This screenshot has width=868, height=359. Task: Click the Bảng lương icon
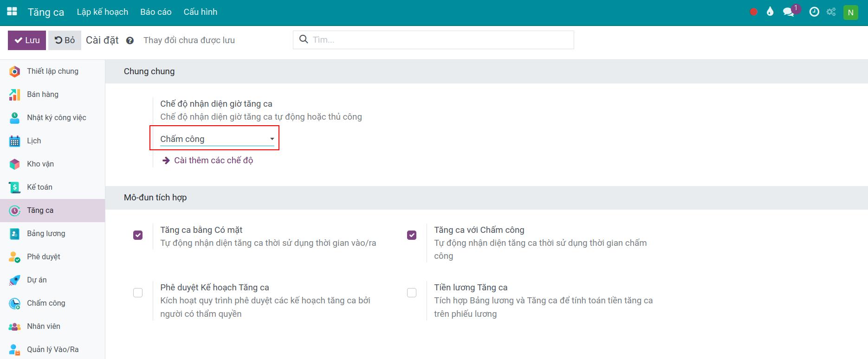pos(15,234)
